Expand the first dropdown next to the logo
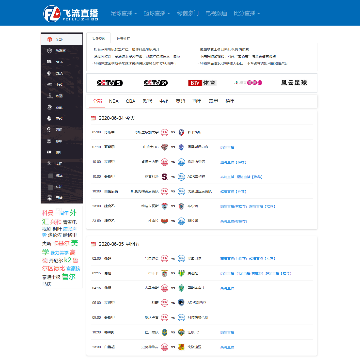360x360 pixels. click(x=124, y=14)
